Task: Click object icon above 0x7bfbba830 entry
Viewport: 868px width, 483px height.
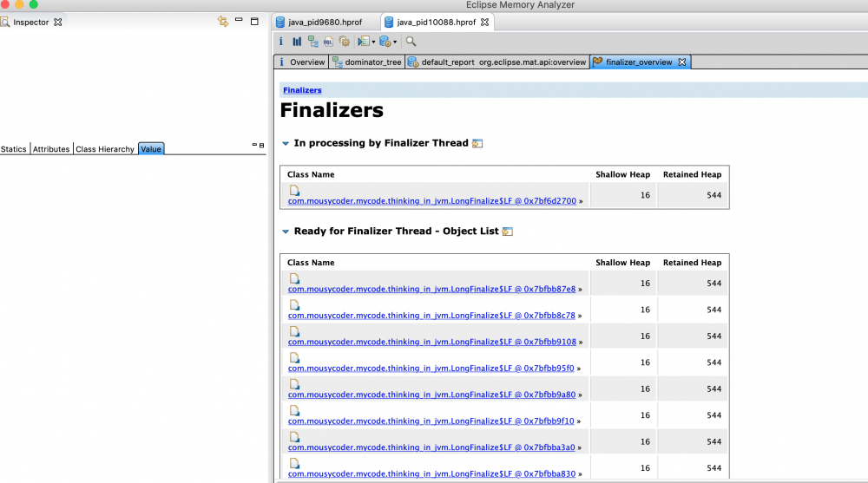Action: pos(294,463)
